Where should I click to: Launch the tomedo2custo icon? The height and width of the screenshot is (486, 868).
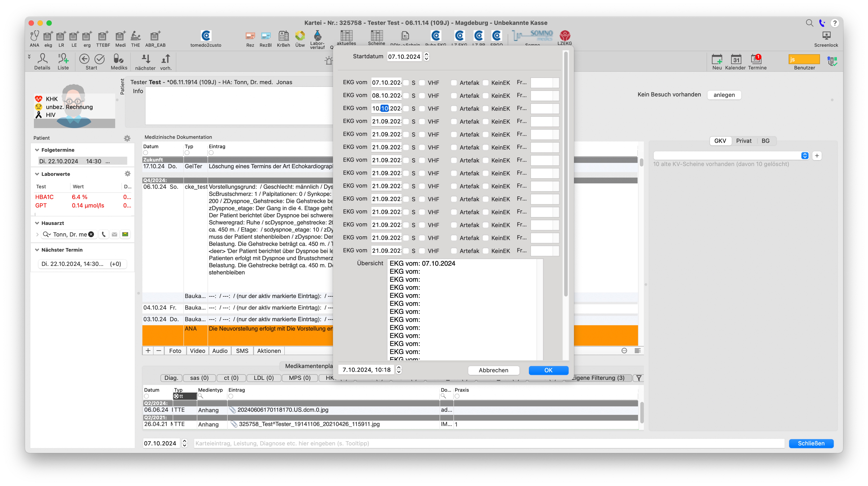point(206,35)
